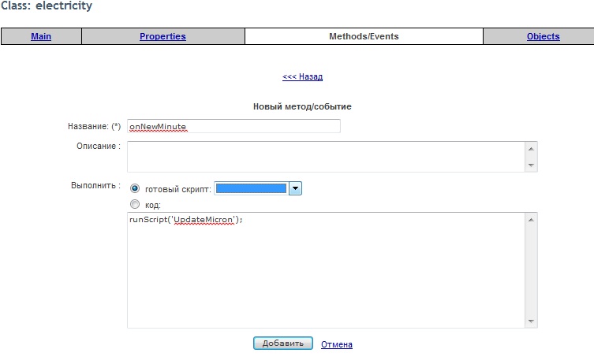594x364 pixels.
Task: Click the '<<< Назад' back link
Action: [302, 77]
